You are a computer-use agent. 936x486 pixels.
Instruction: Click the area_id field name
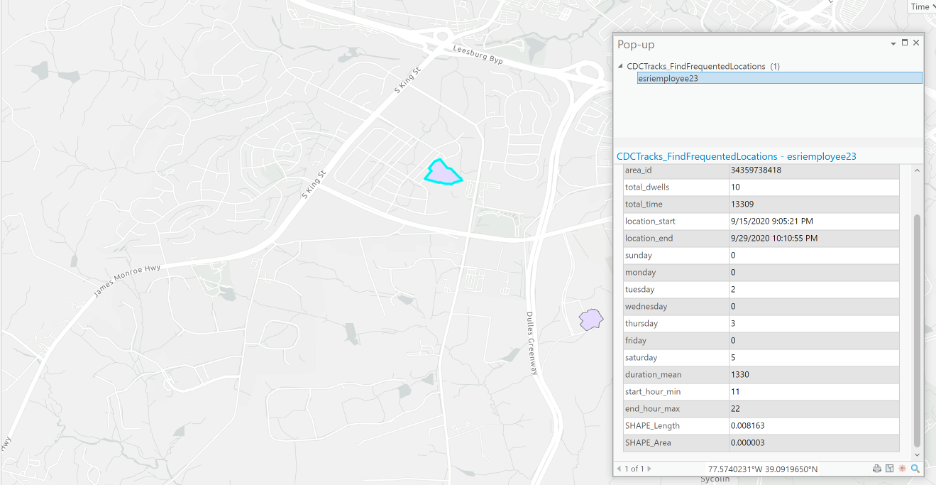point(638,170)
